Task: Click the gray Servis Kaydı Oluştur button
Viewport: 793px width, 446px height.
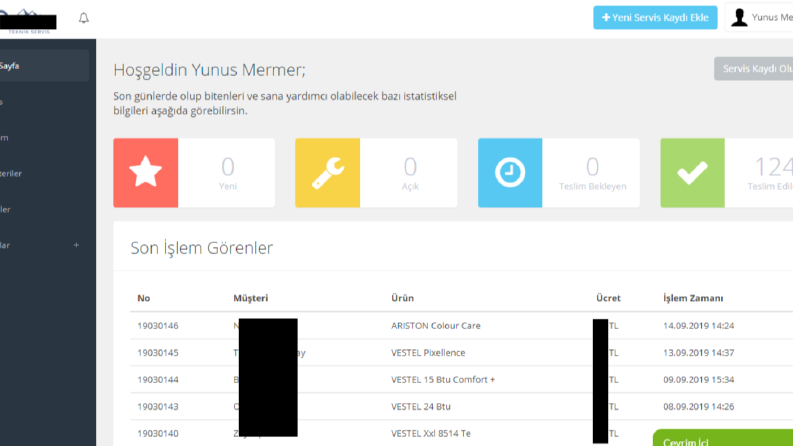Action: (754, 69)
